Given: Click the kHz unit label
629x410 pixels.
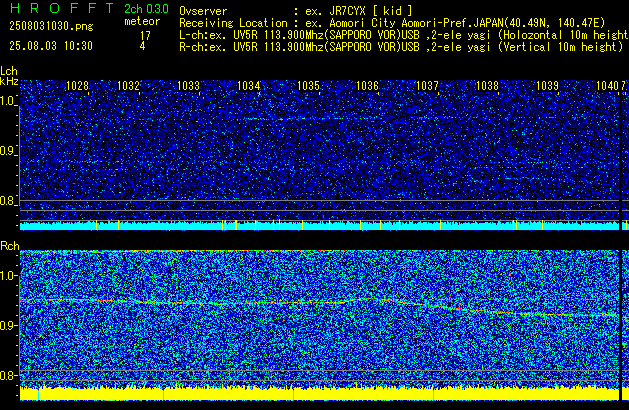Looking at the screenshot, I should click(x=9, y=81).
